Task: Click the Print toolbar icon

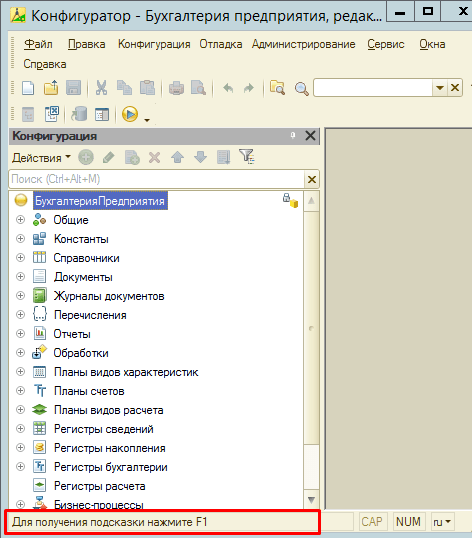Action: 176,88
